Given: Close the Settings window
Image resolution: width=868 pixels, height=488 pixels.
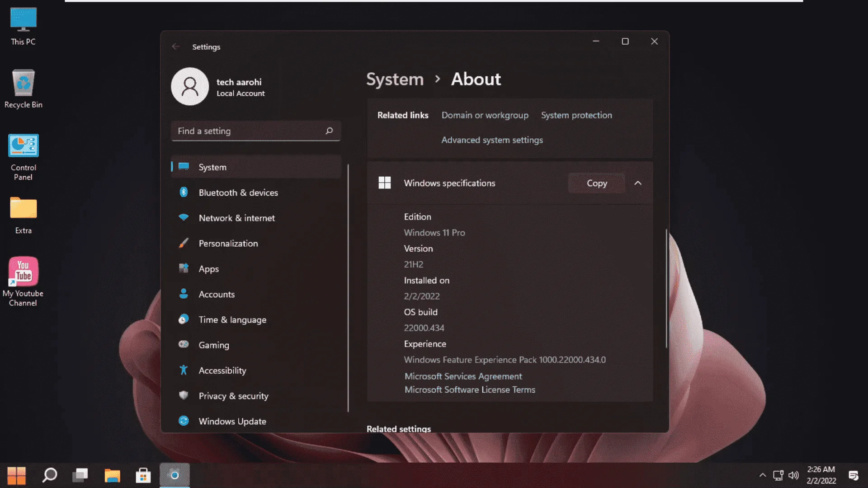Looking at the screenshot, I should 654,41.
